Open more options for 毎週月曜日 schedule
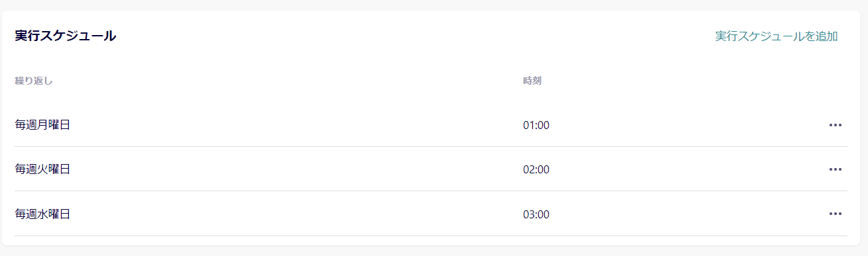This screenshot has height=256, width=868. coord(835,124)
